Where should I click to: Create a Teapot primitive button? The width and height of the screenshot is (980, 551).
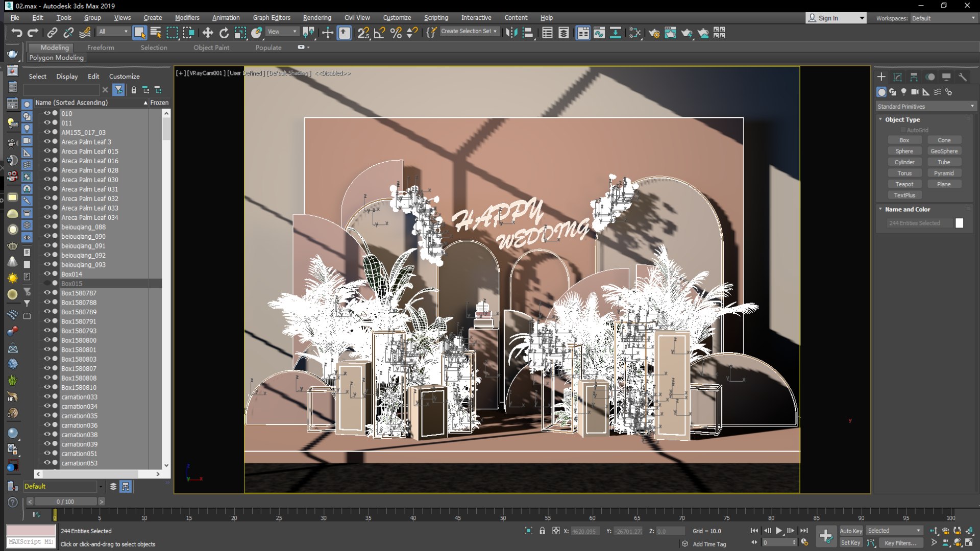904,184
